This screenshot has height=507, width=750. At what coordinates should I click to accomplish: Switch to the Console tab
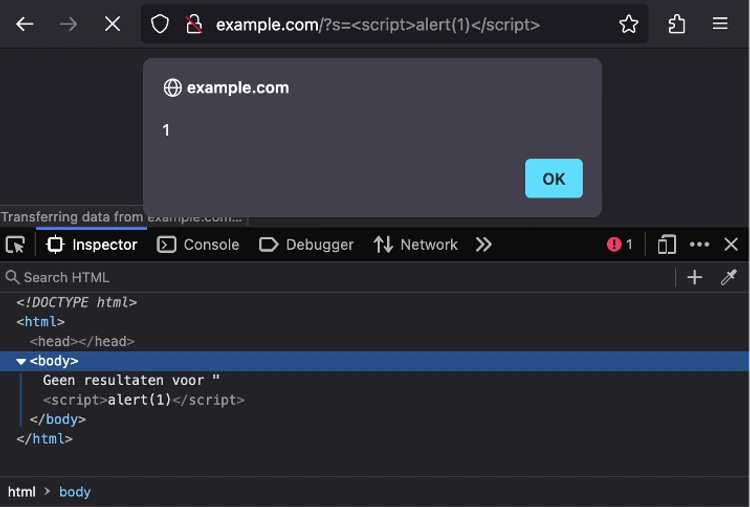click(199, 245)
